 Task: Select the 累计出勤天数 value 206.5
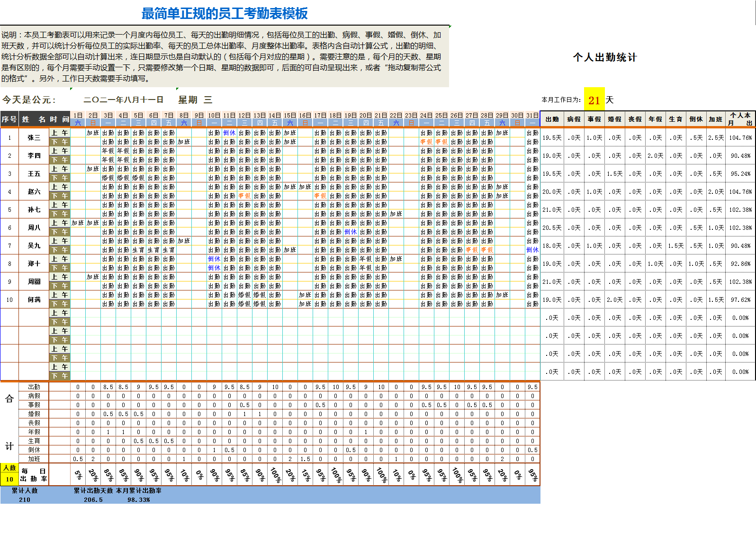tap(93, 499)
